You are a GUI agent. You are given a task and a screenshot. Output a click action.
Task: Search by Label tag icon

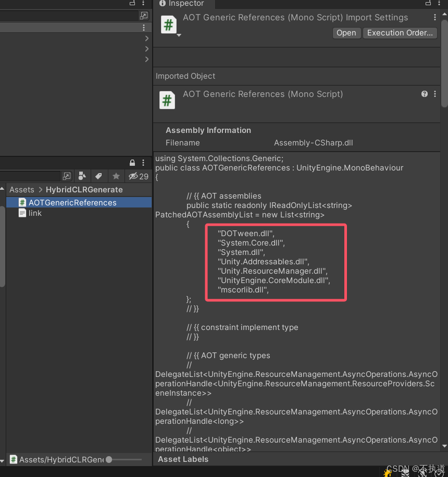pos(98,176)
